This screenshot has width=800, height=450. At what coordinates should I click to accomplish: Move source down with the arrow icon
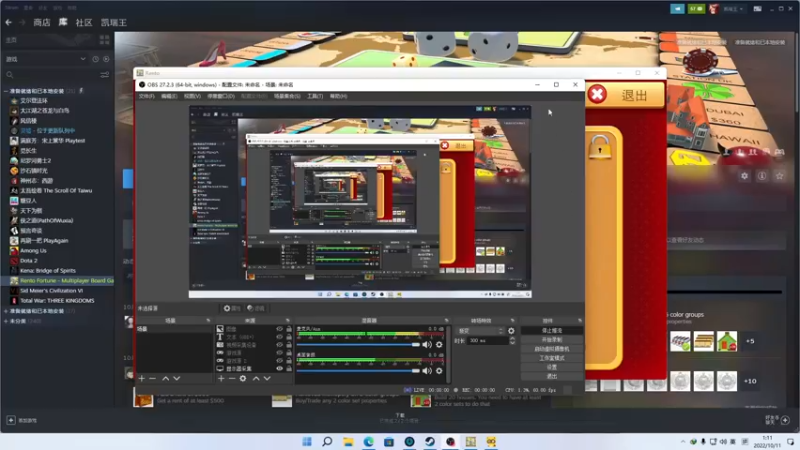tap(267, 379)
